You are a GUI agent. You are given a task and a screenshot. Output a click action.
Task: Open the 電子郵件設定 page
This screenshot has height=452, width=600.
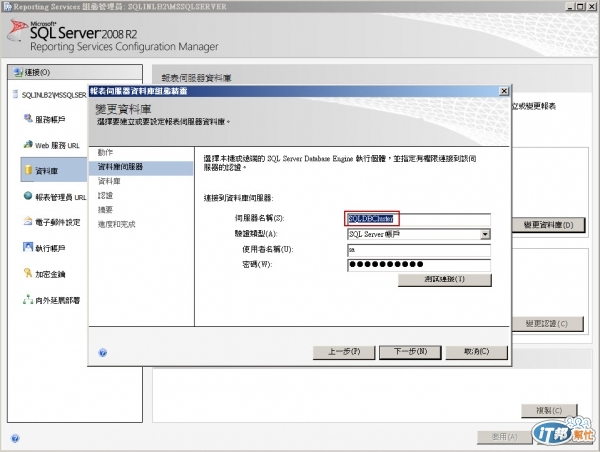click(58, 222)
